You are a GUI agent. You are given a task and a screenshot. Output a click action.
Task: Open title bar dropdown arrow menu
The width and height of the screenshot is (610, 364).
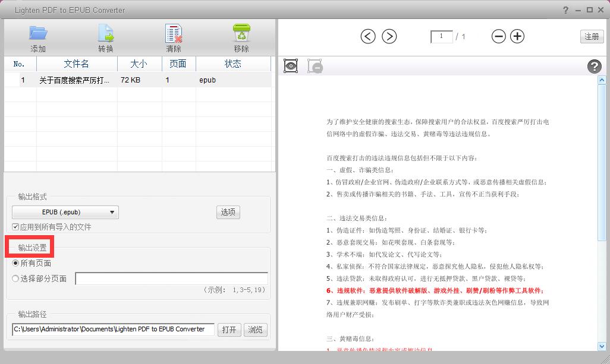(x=565, y=10)
